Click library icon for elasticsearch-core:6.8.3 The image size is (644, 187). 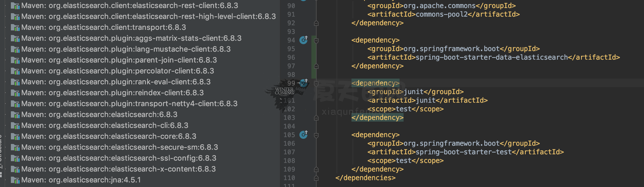15,137
